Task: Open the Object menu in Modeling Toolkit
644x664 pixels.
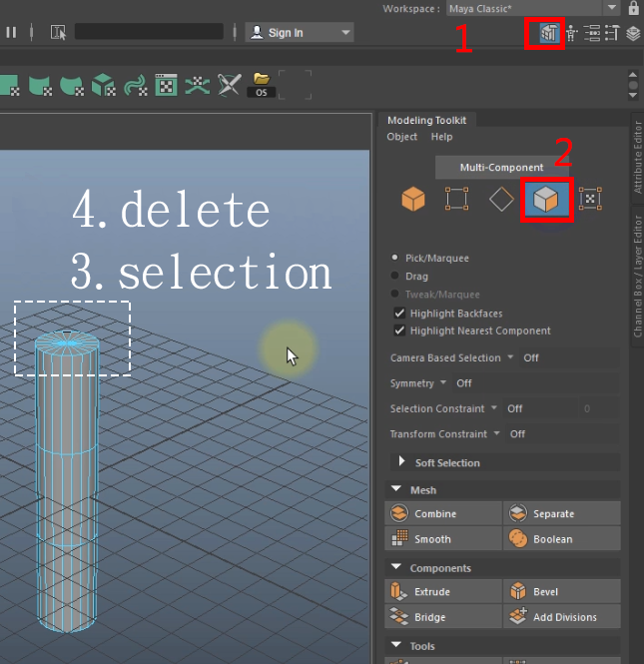Action: (x=401, y=137)
